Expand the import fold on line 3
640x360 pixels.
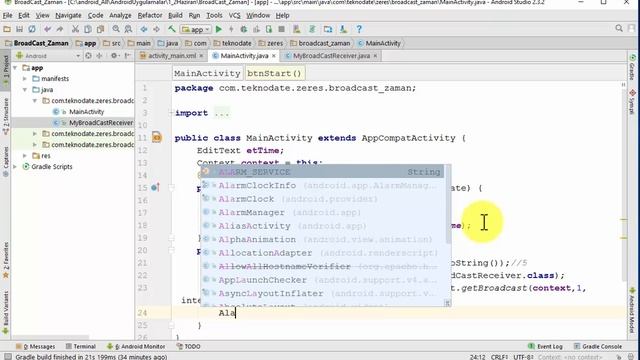[x=171, y=113]
